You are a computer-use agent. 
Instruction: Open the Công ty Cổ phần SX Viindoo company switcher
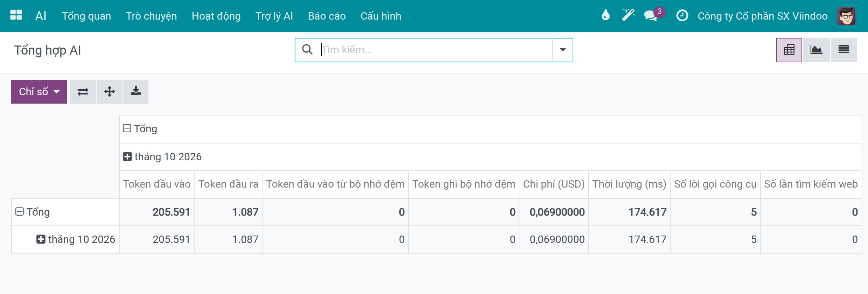763,16
